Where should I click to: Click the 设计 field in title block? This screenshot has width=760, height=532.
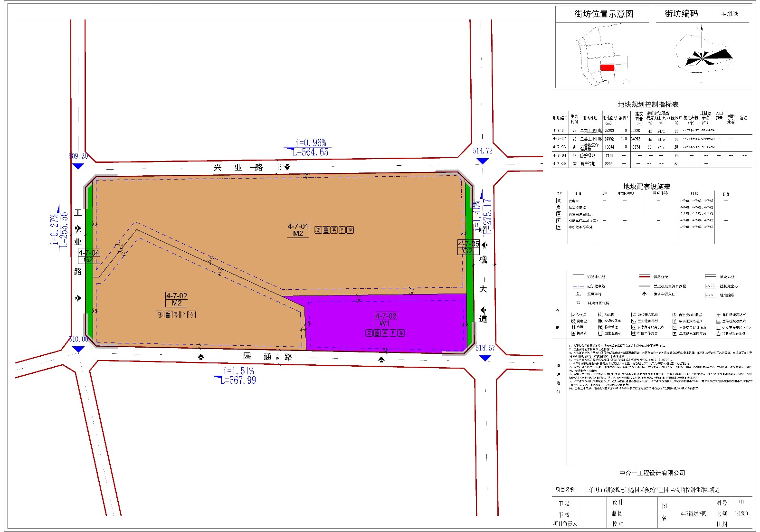pos(617,503)
